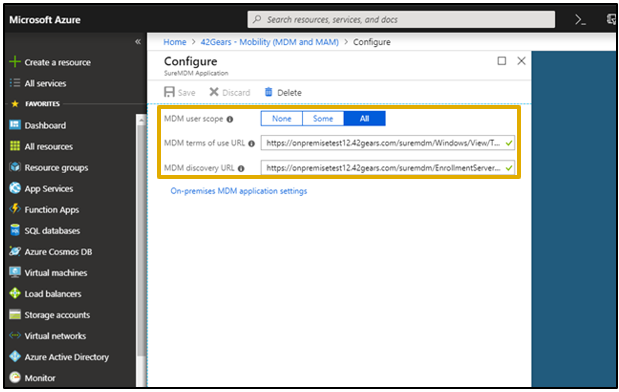Click the Resource groups cube icon
This screenshot has width=619, height=392.
click(x=15, y=167)
